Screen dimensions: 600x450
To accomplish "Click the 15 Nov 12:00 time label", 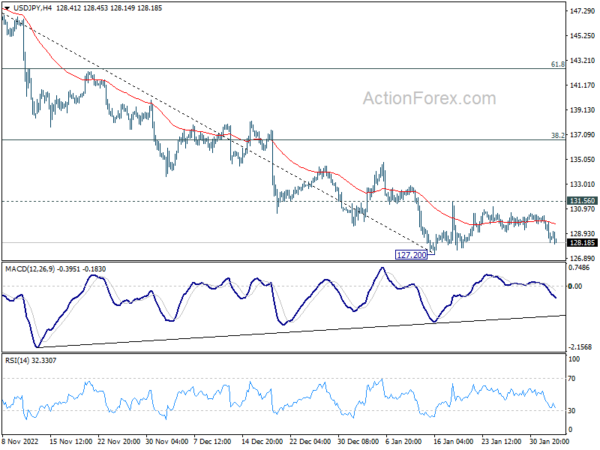I will (x=71, y=441).
